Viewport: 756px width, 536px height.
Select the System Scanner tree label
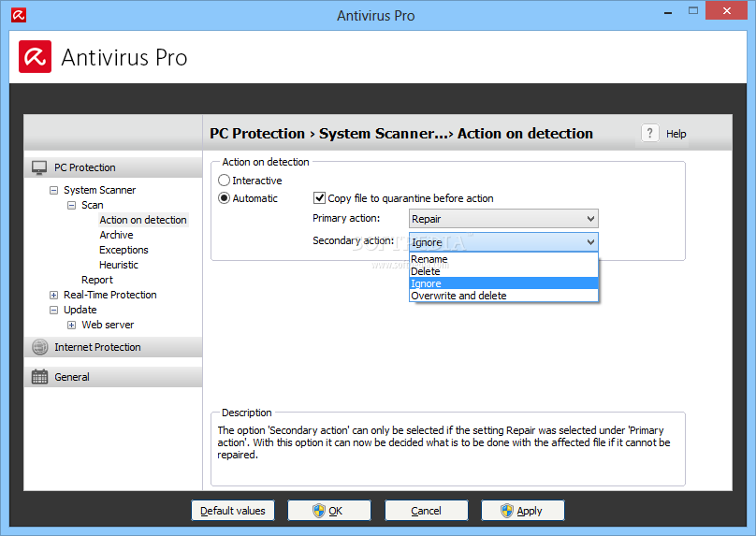[100, 190]
